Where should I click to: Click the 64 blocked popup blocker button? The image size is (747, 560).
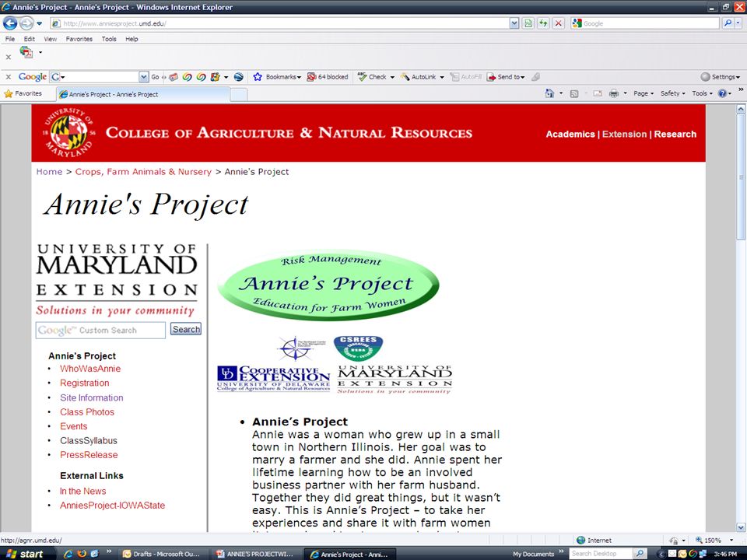click(x=328, y=77)
